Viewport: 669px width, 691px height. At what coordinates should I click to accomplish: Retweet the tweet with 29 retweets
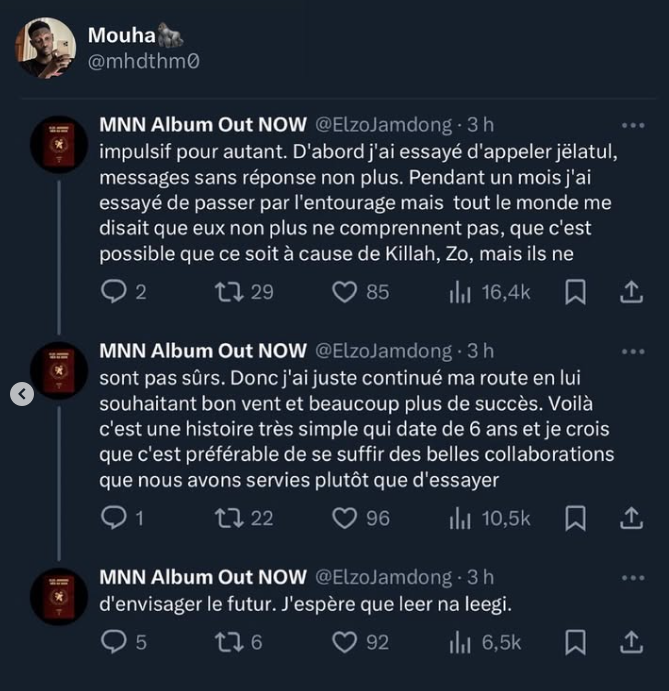click(x=231, y=291)
